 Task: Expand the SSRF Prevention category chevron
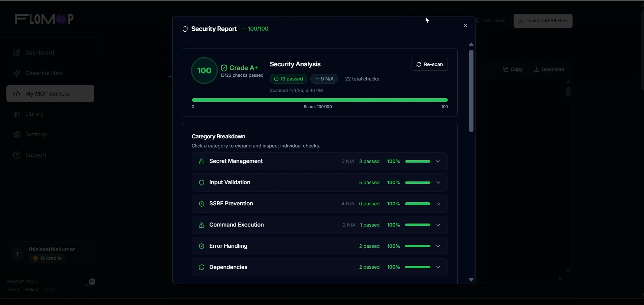tap(438, 204)
